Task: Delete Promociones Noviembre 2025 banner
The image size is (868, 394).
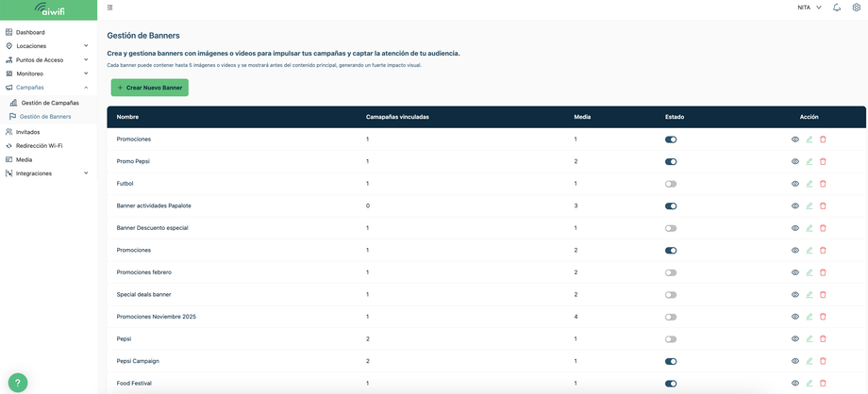Action: (x=823, y=317)
